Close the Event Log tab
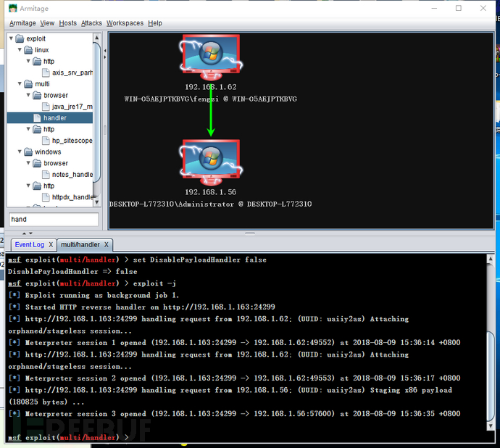Image resolution: width=500 pixels, height=448 pixels. 51,245
